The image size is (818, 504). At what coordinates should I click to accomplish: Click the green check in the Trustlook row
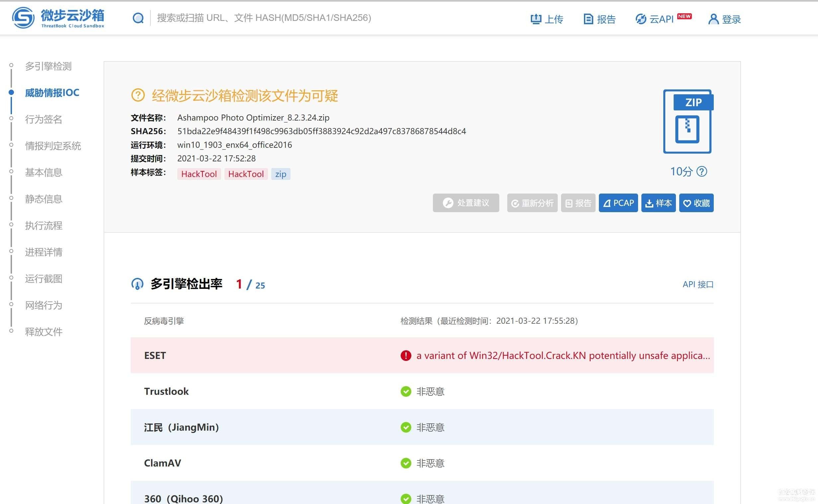(x=406, y=391)
